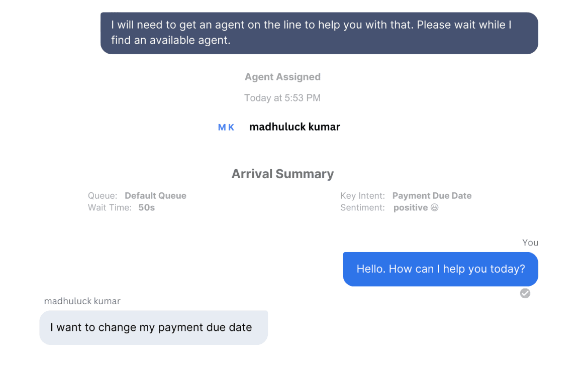
Task: Click the message delivered checkmark icon
Action: coord(525,293)
